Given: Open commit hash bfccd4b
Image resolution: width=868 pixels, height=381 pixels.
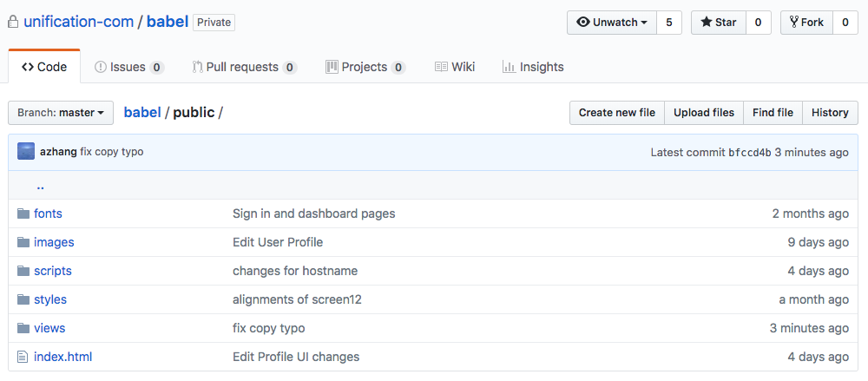Looking at the screenshot, I should click(750, 152).
